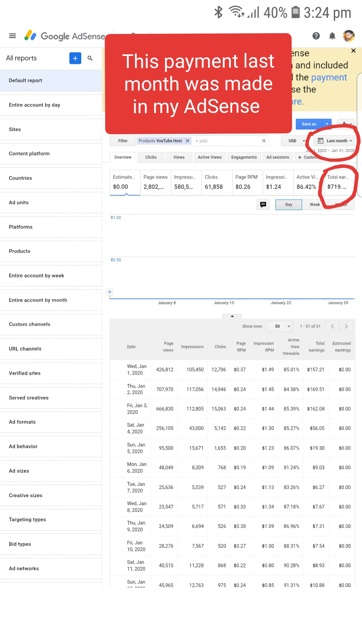Image resolution: width=362 pixels, height=644 pixels.
Task: Open the Last month date range picker
Action: 335,141
